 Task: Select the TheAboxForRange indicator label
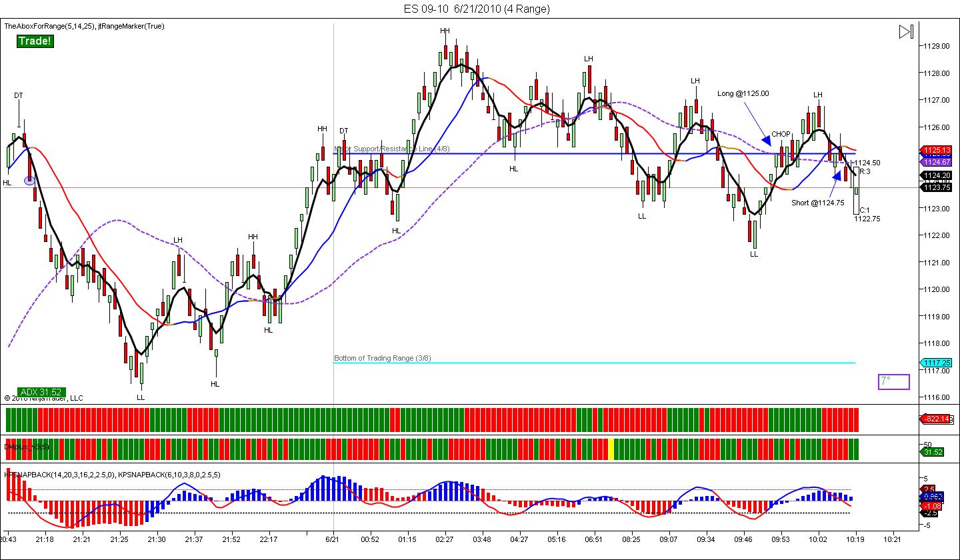pos(85,26)
